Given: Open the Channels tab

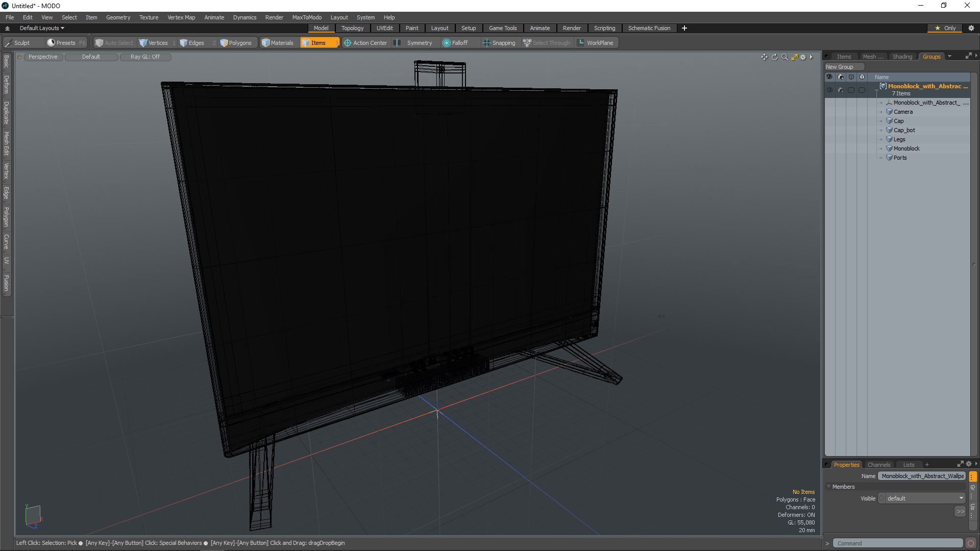Looking at the screenshot, I should 878,465.
